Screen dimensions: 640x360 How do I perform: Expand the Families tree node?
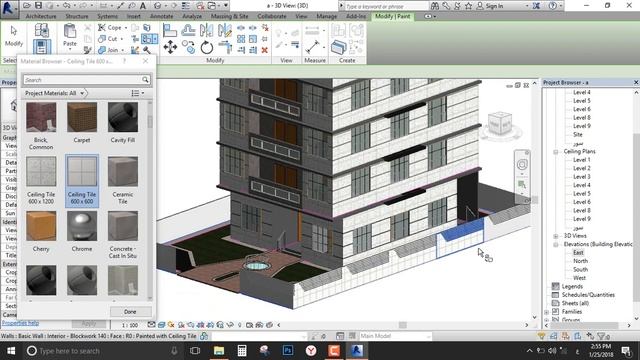(x=546, y=312)
